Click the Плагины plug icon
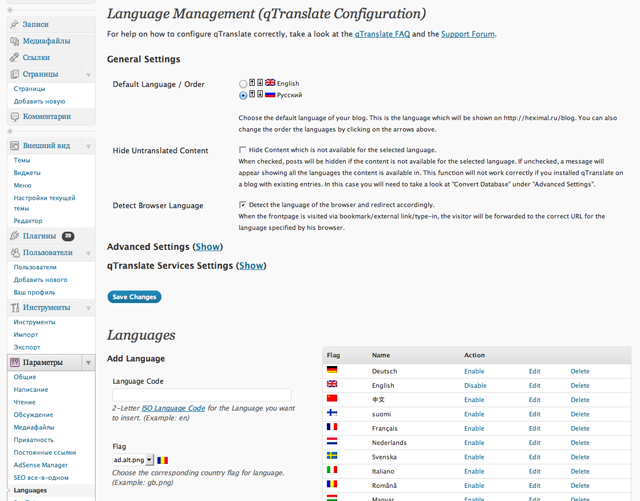This screenshot has width=640, height=501. (15, 236)
